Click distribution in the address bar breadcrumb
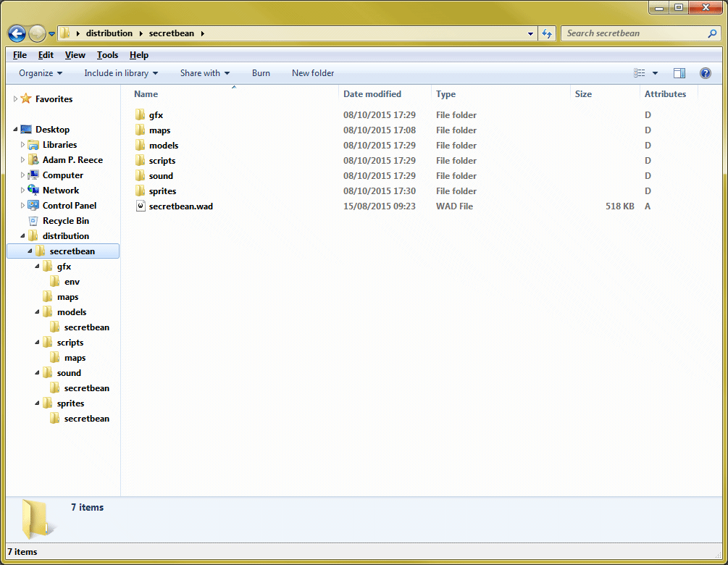Screen dimensions: 728x565 (x=109, y=33)
